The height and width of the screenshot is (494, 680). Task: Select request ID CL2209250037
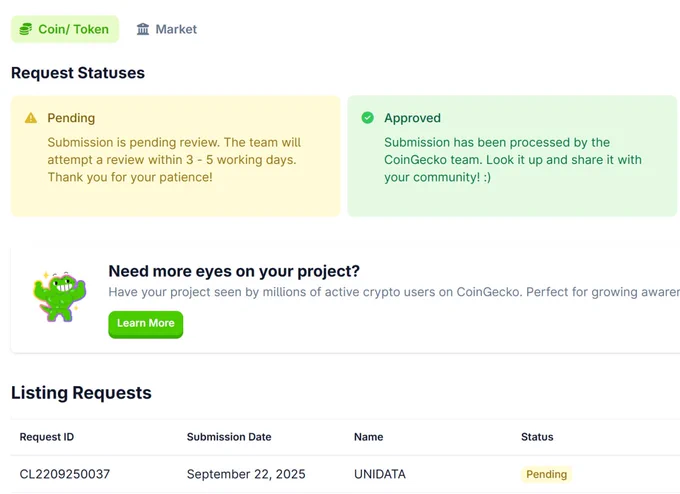pyautogui.click(x=65, y=474)
